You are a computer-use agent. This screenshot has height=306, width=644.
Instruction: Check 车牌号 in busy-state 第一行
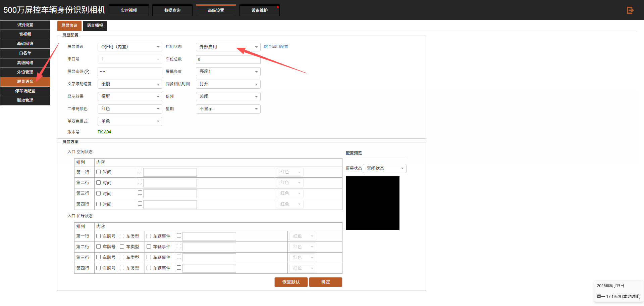pyautogui.click(x=99, y=236)
